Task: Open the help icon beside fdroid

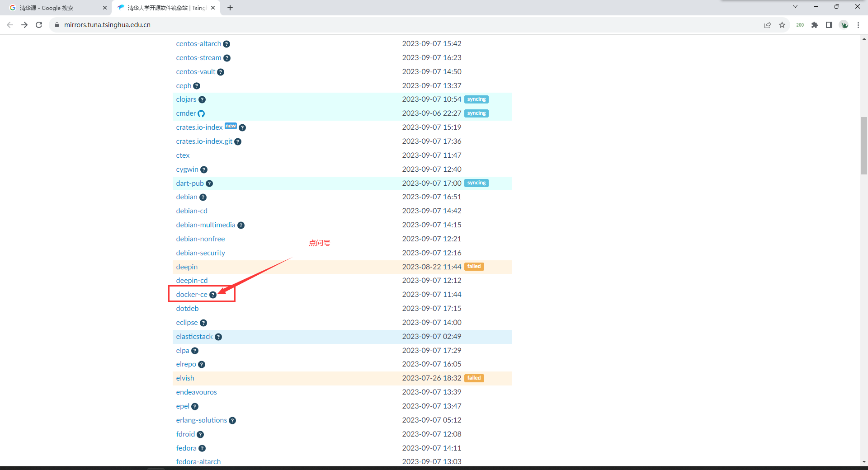Action: click(x=200, y=435)
